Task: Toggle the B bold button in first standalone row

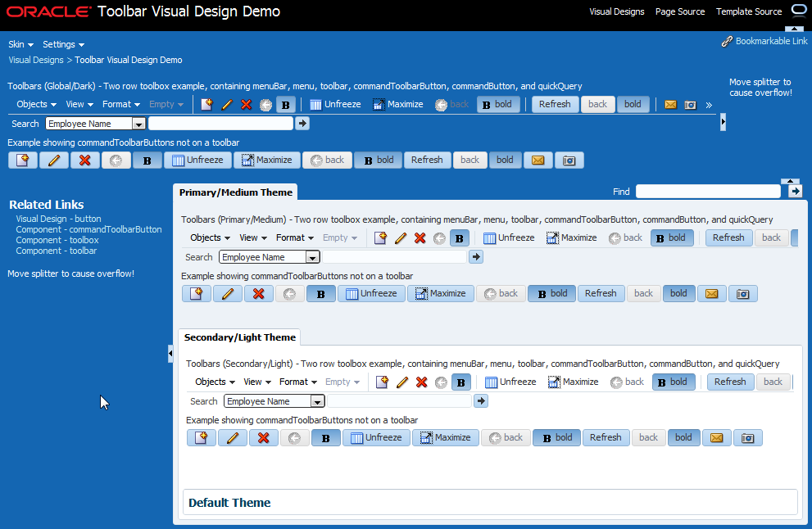Action: click(x=379, y=161)
